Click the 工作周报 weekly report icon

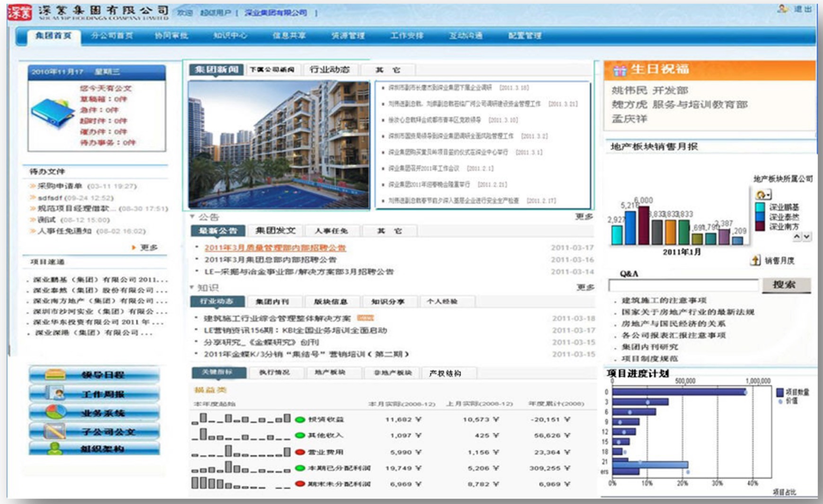pyautogui.click(x=55, y=393)
